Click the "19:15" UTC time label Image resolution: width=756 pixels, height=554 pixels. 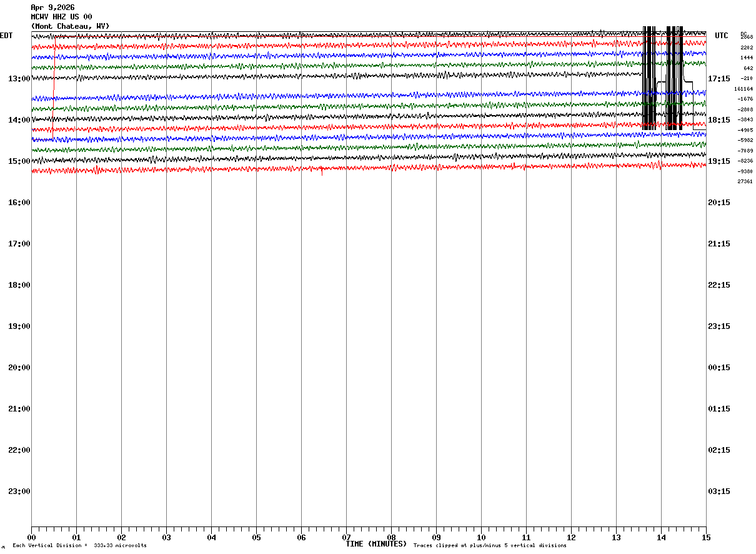719,161
